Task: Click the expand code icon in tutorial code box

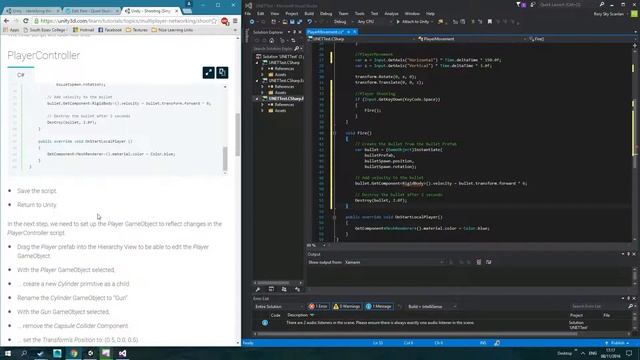Action: 209,73
